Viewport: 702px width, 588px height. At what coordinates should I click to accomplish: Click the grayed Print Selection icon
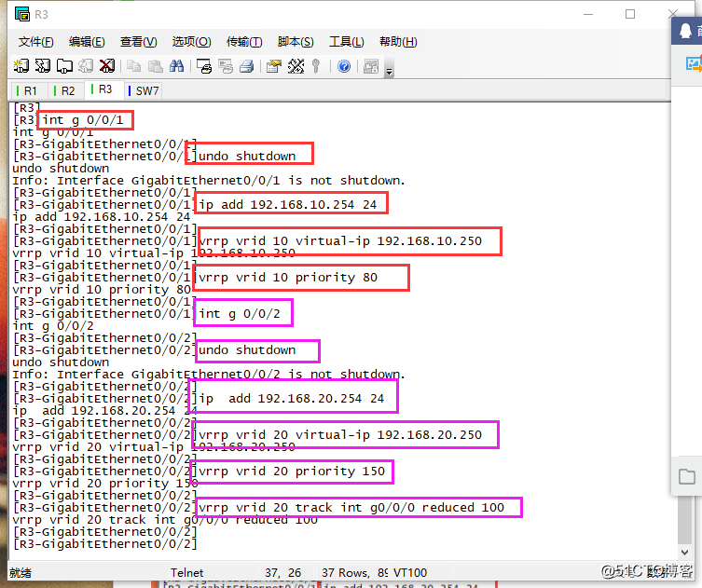pyautogui.click(x=226, y=66)
